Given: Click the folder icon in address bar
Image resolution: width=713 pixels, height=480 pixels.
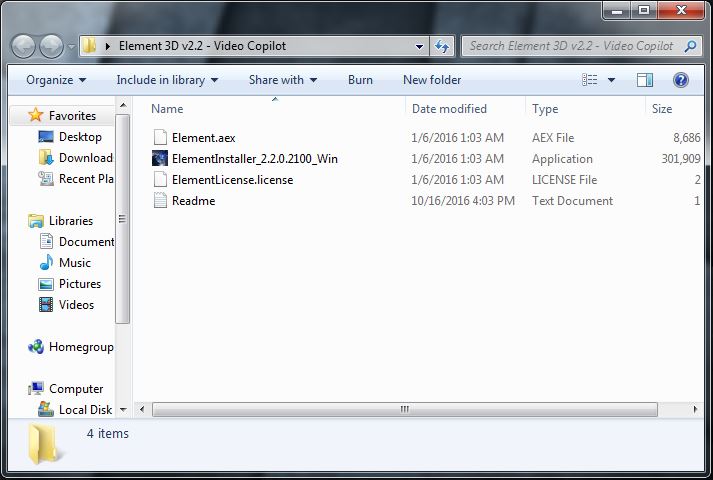Looking at the screenshot, I should pos(90,46).
